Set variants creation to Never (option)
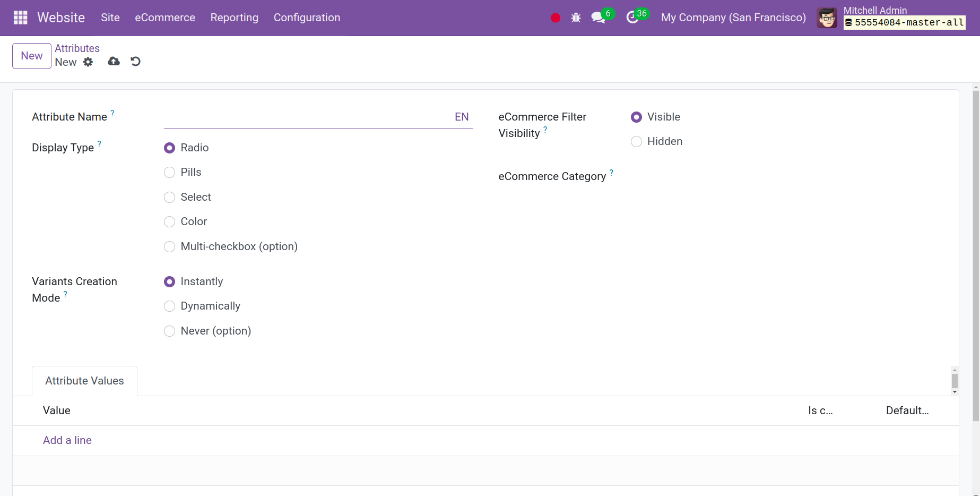The height and width of the screenshot is (496, 980). pos(169,331)
